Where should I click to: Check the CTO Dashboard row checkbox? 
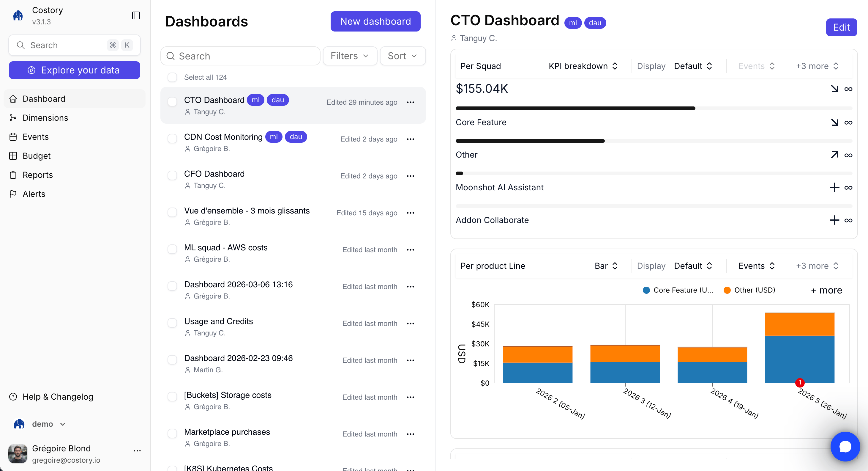pos(172,102)
